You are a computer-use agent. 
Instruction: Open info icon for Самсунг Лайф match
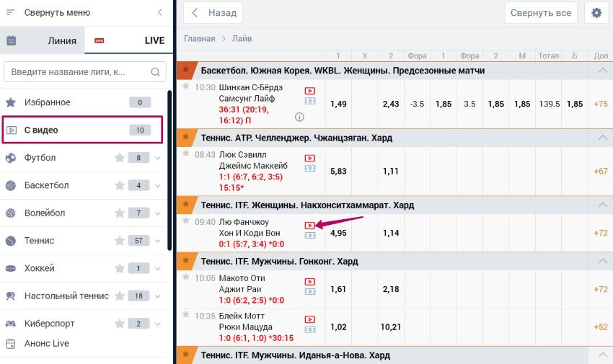pos(299,117)
